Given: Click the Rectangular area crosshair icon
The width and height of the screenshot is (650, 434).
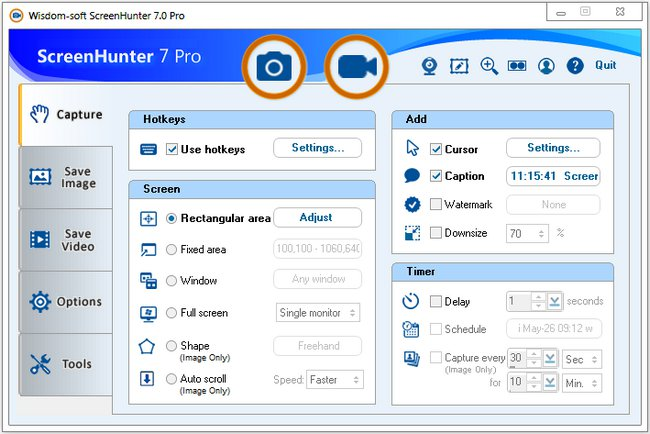Looking at the screenshot, I should coord(148,218).
